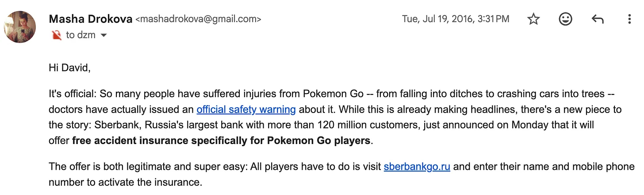Expand recipient details arrow next to dzm
This screenshot has width=644, height=195.
coord(104,35)
